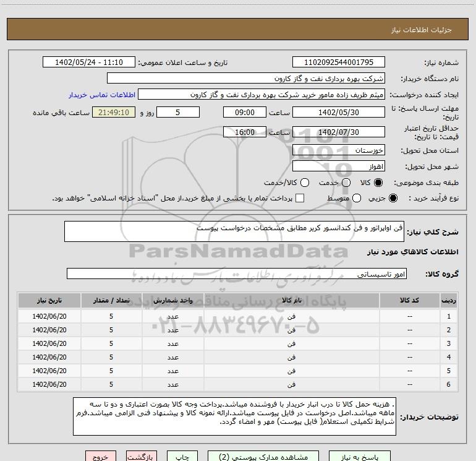
Task: Click the گروه کالا field امور تاسیساتی
Action: pyautogui.click(x=237, y=274)
